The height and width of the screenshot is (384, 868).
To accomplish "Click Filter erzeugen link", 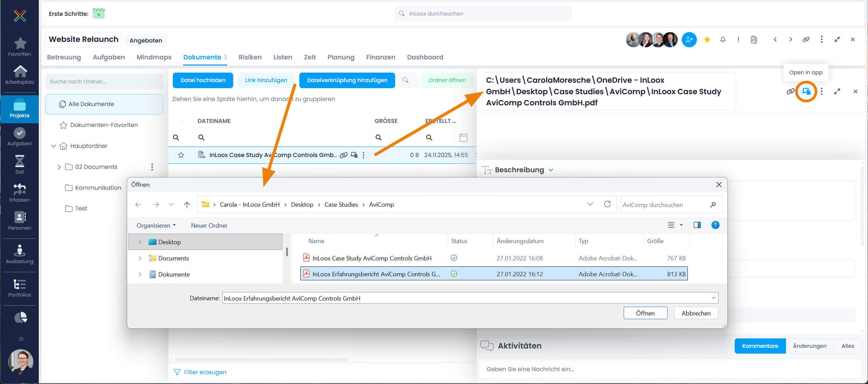I will (x=200, y=372).
